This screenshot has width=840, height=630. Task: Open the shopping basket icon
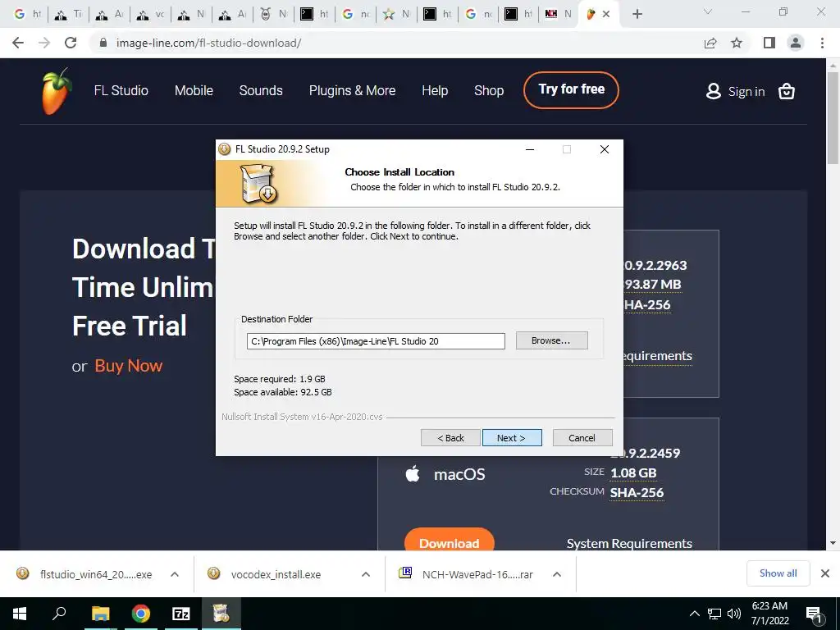pyautogui.click(x=786, y=92)
